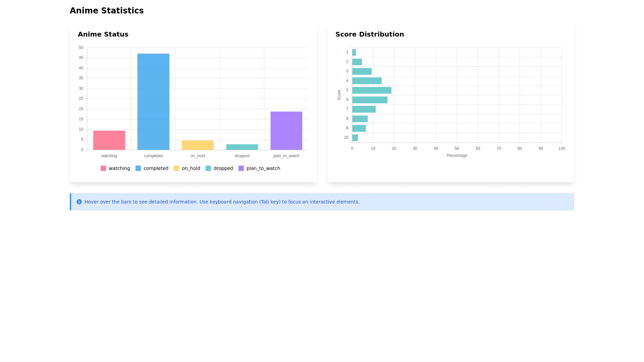The width and height of the screenshot is (644, 362).
Task: Toggle the watching legend color box
Action: tap(103, 168)
